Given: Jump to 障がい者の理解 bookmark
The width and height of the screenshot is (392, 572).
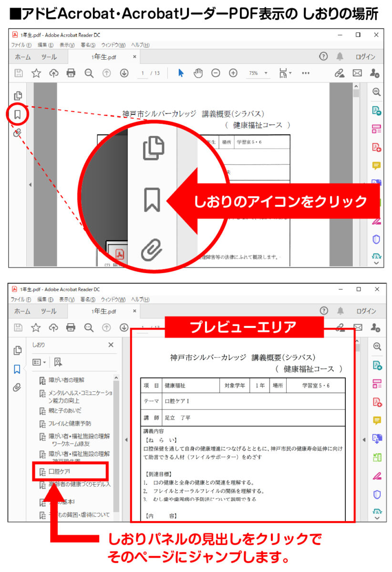Looking at the screenshot, I should pos(66,380).
